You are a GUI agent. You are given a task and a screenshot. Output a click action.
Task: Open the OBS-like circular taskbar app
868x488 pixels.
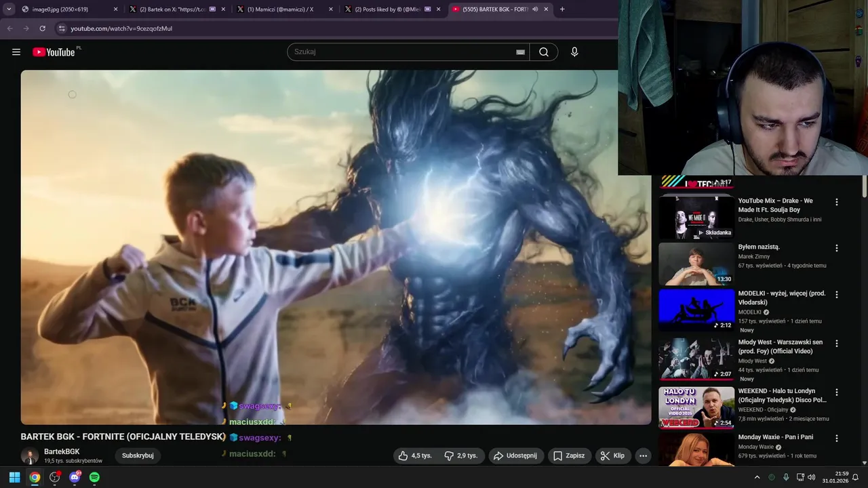click(55, 477)
